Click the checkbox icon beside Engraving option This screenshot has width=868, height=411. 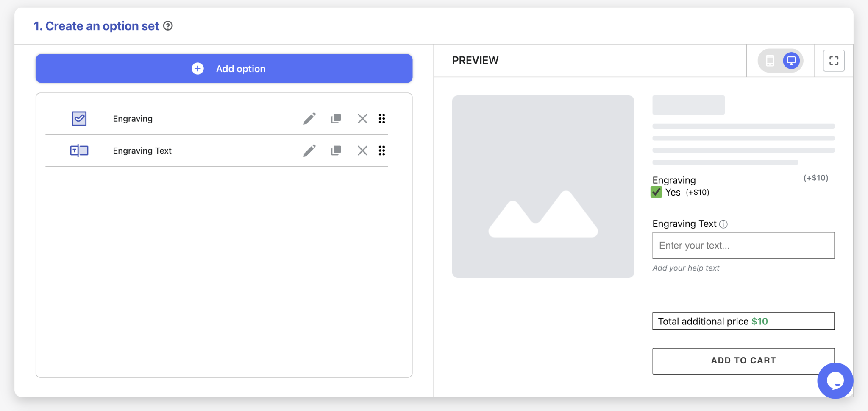pyautogui.click(x=79, y=119)
